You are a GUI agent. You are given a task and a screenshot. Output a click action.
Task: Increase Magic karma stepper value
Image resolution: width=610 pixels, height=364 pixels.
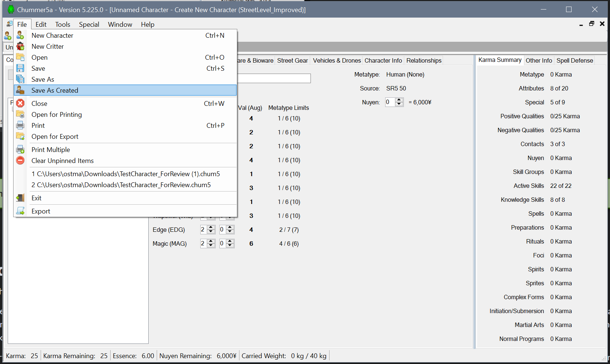[230, 241]
